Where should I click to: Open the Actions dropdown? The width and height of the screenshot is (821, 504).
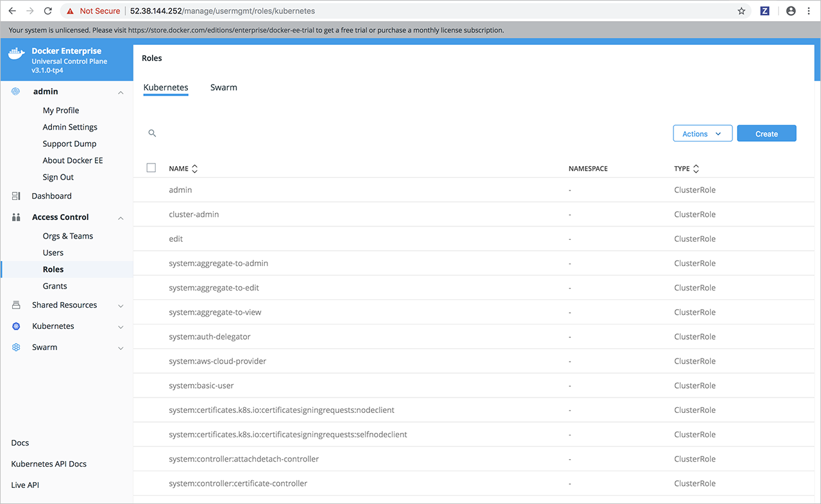(x=702, y=133)
